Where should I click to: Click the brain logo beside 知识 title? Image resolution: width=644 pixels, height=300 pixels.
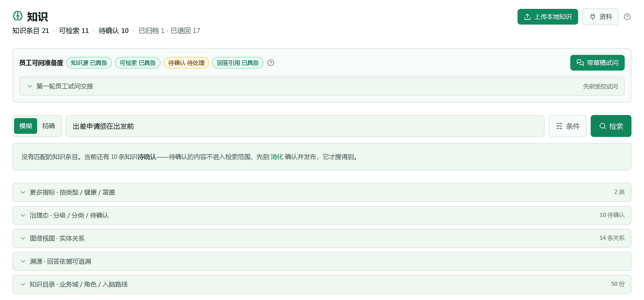click(18, 16)
